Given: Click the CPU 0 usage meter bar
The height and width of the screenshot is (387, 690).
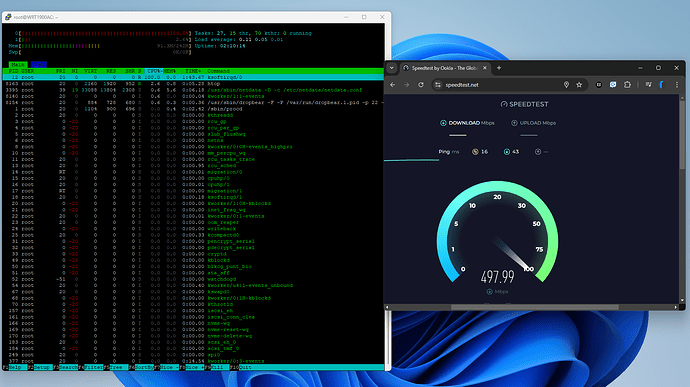Looking at the screenshot, I should (x=104, y=33).
